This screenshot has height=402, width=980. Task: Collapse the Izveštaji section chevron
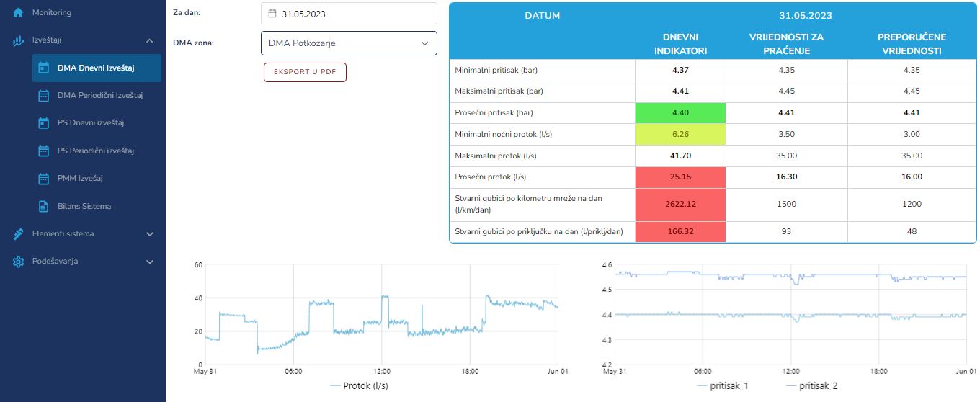[149, 40]
